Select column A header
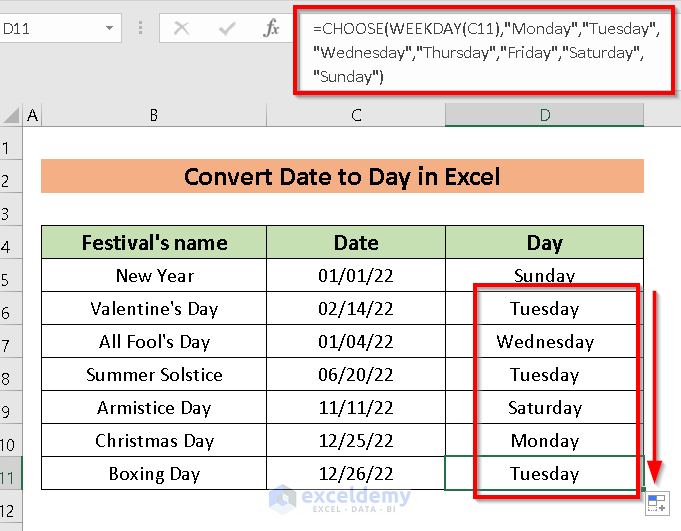This screenshot has height=531, width=681. point(32,116)
